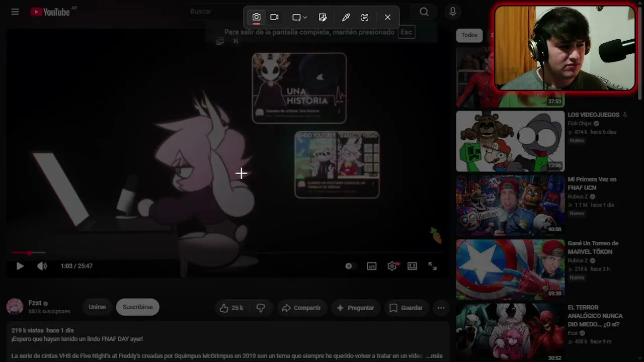Choose the text extractor tool
Screen dimensions: 644x362
(365, 17)
